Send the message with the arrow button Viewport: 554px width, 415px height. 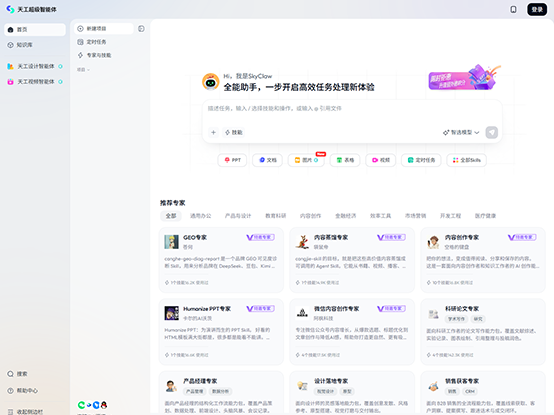491,132
